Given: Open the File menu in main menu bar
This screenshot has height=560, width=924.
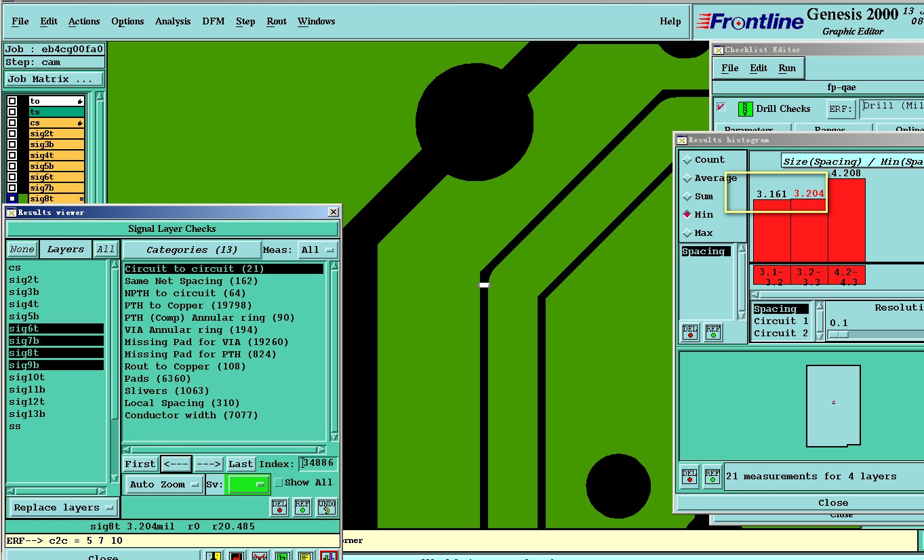Looking at the screenshot, I should pos(20,21).
